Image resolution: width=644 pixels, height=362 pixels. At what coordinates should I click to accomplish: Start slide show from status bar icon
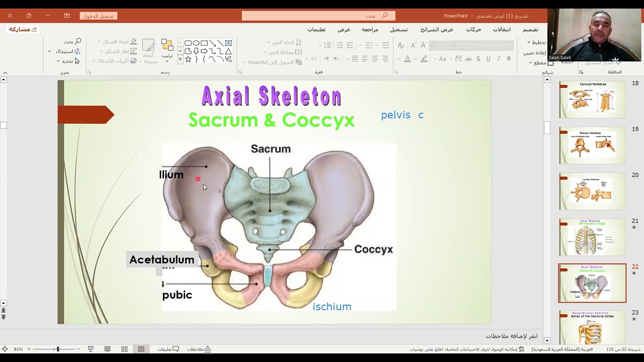pos(91,349)
